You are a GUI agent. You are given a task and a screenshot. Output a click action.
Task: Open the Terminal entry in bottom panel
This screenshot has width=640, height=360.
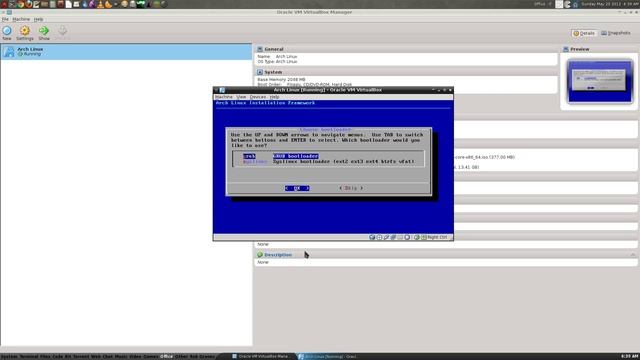29,357
